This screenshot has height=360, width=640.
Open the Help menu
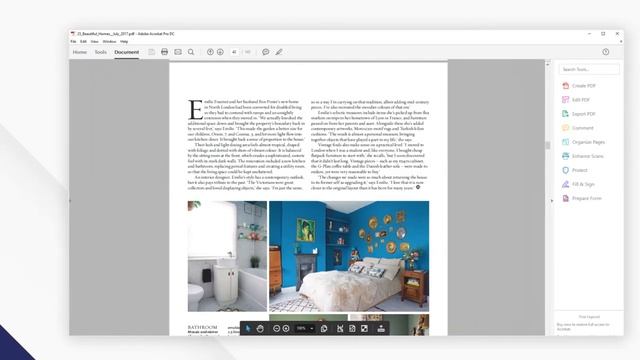pos(124,42)
